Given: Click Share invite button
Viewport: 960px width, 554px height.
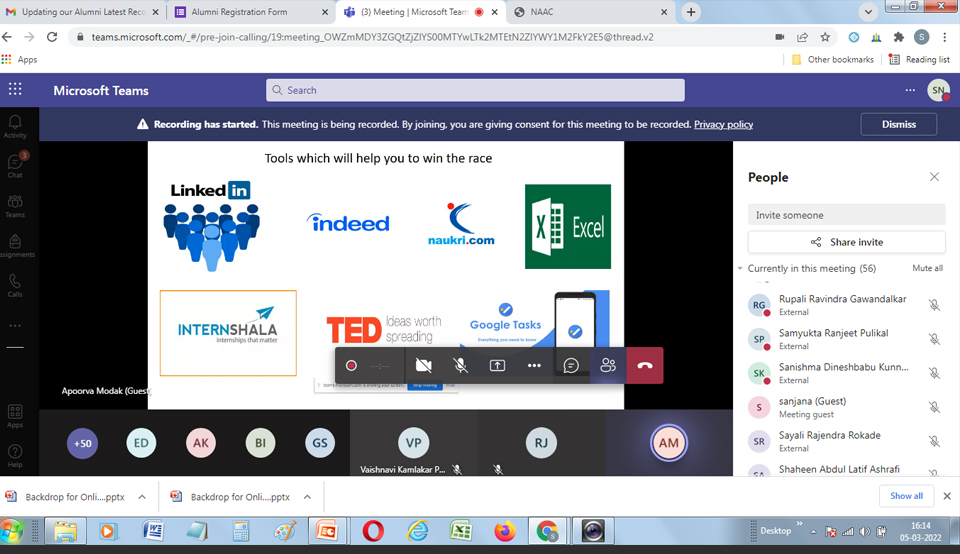Looking at the screenshot, I should [846, 242].
